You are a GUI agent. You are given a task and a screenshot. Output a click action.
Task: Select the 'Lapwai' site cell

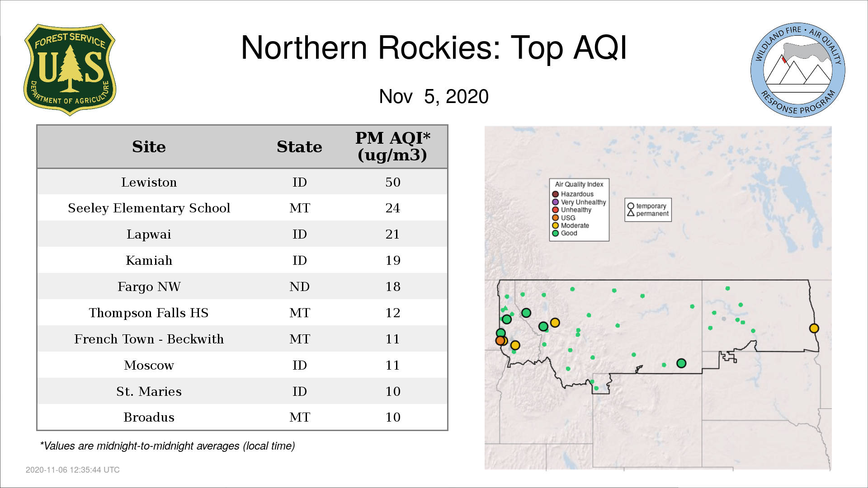click(x=149, y=235)
